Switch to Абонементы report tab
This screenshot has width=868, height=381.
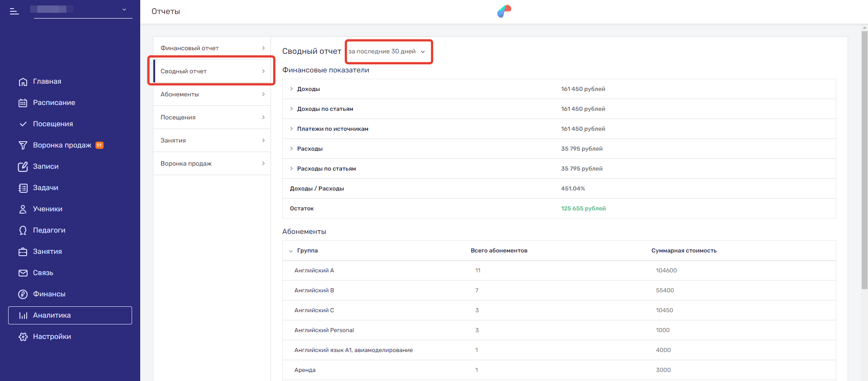pos(212,95)
